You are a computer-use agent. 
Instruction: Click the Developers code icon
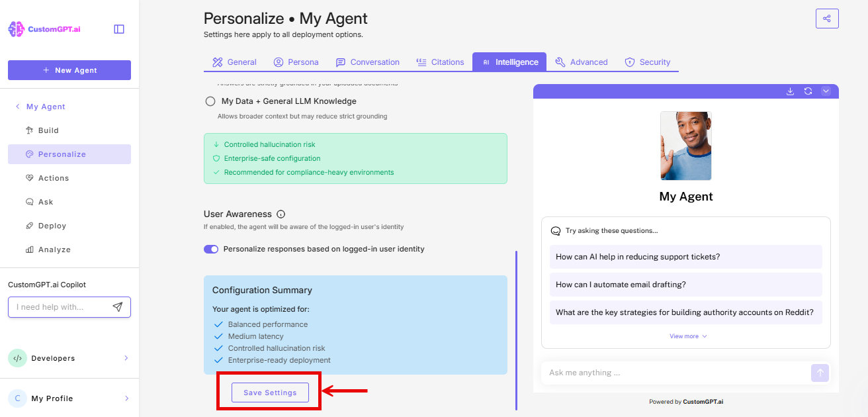tap(17, 357)
